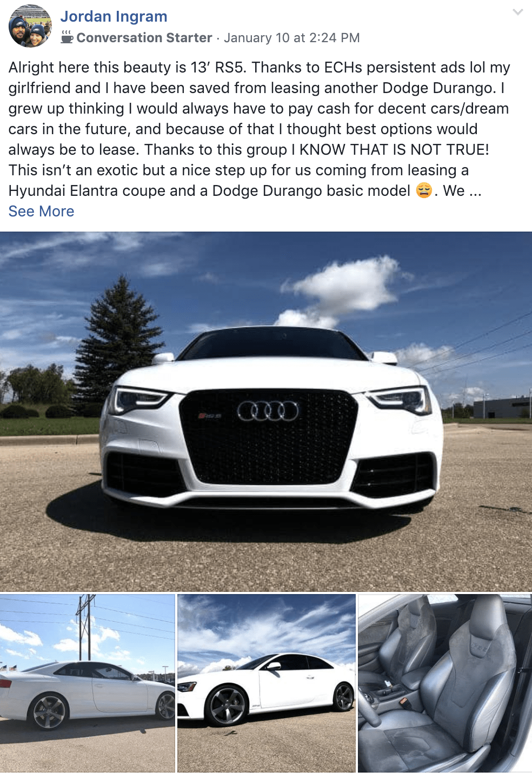Open the side-view thumbnail with power pole
The width and height of the screenshot is (532, 778).
[x=88, y=683]
